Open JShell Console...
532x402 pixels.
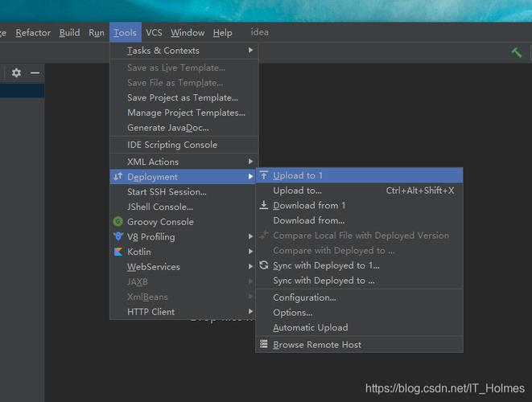pos(184,207)
